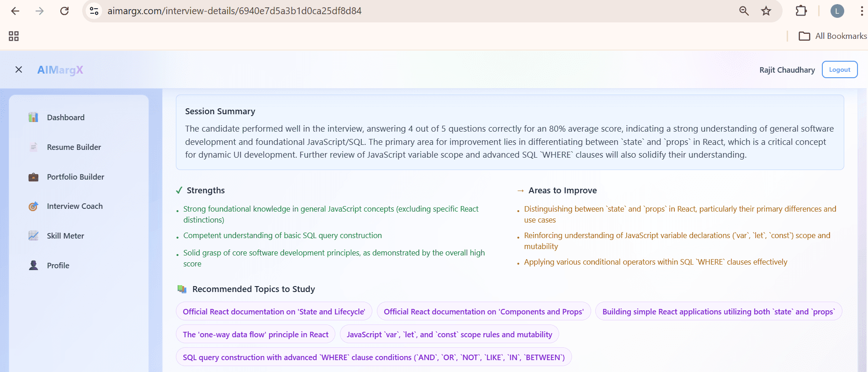Click the Interview Coach target icon
This screenshot has height=372, width=868.
[x=33, y=207]
